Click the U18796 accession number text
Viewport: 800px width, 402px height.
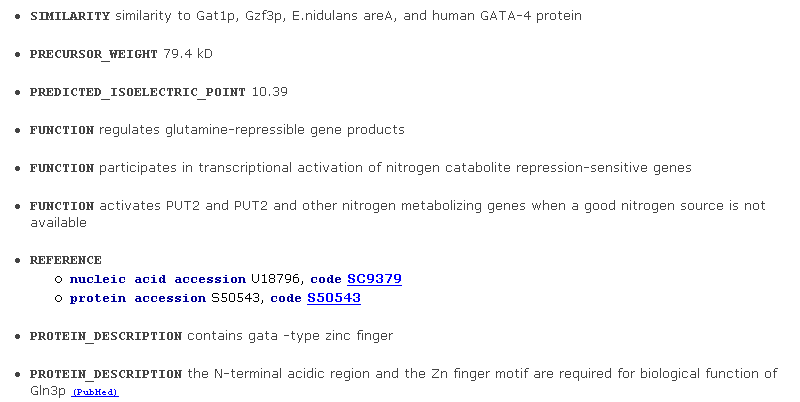[275, 279]
